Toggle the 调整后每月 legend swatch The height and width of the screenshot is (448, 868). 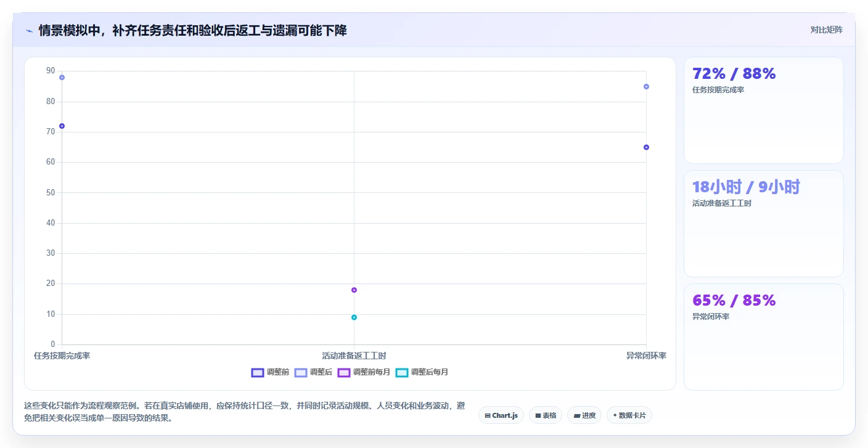click(x=402, y=372)
